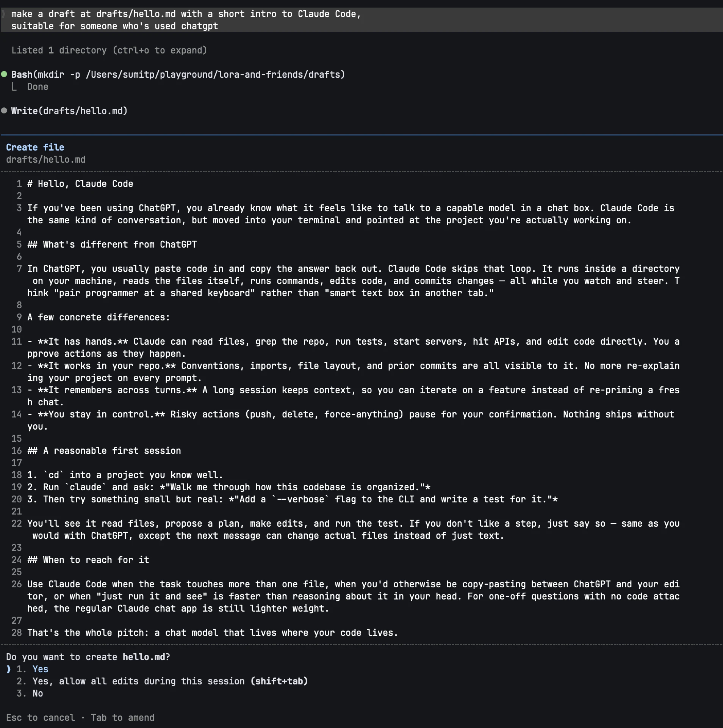Viewport: 723px width, 728px height.
Task: Click "Tab to amend" in the footer
Action: coord(123,717)
